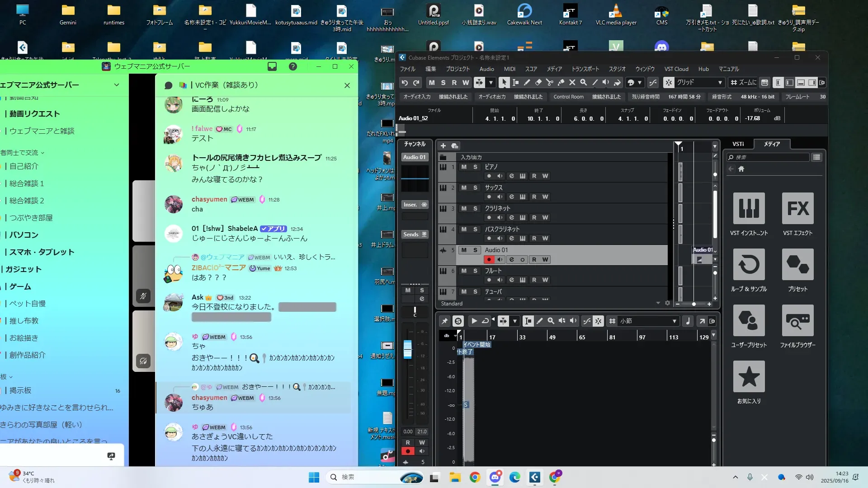Open the パソコン channel in Discord
The image size is (868, 488).
(x=24, y=235)
